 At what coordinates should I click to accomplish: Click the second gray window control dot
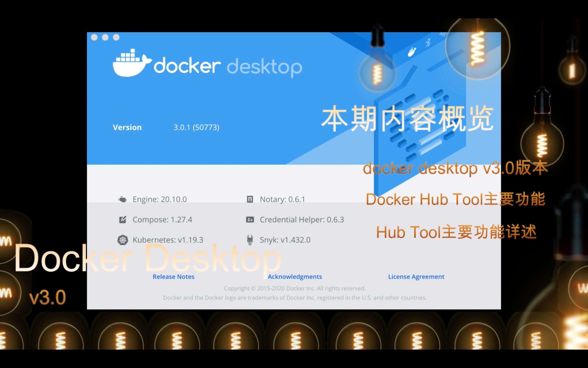pyautogui.click(x=105, y=37)
